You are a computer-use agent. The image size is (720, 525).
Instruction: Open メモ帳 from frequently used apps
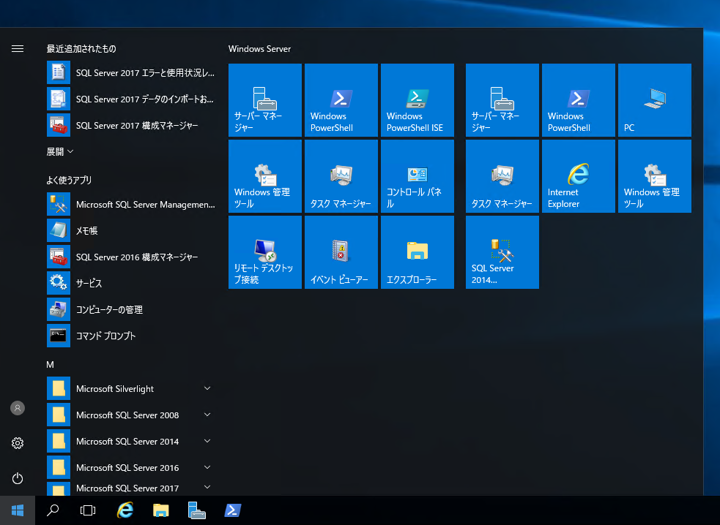pyautogui.click(x=131, y=231)
